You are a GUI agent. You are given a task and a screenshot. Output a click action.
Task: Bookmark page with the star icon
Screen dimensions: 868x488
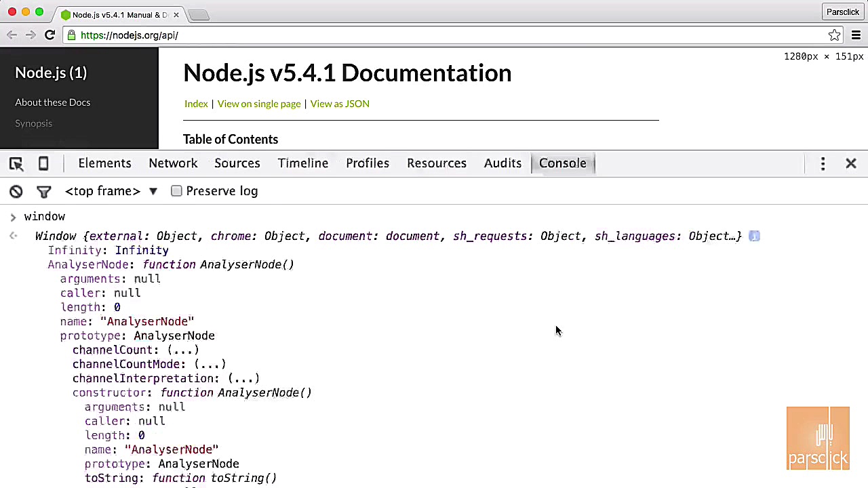click(x=834, y=35)
